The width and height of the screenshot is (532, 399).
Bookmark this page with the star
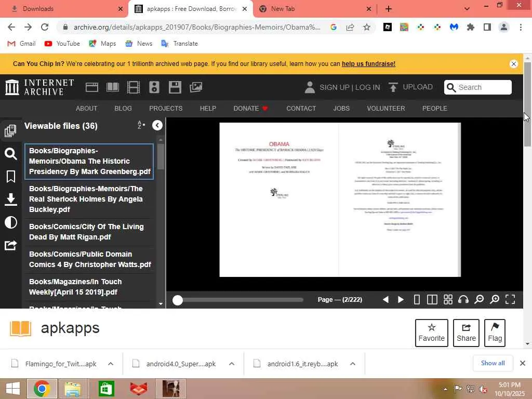click(367, 27)
